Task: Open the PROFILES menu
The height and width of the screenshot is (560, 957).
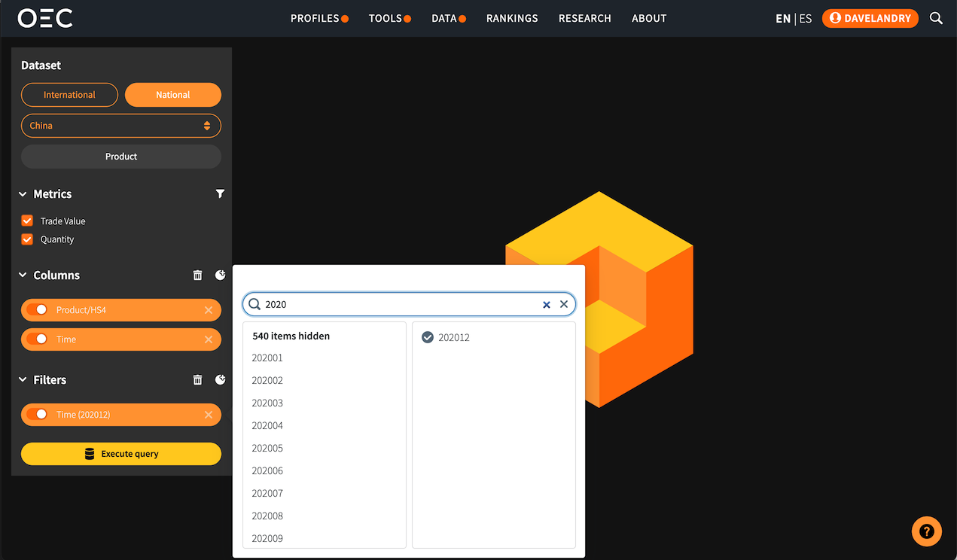Action: pos(319,18)
